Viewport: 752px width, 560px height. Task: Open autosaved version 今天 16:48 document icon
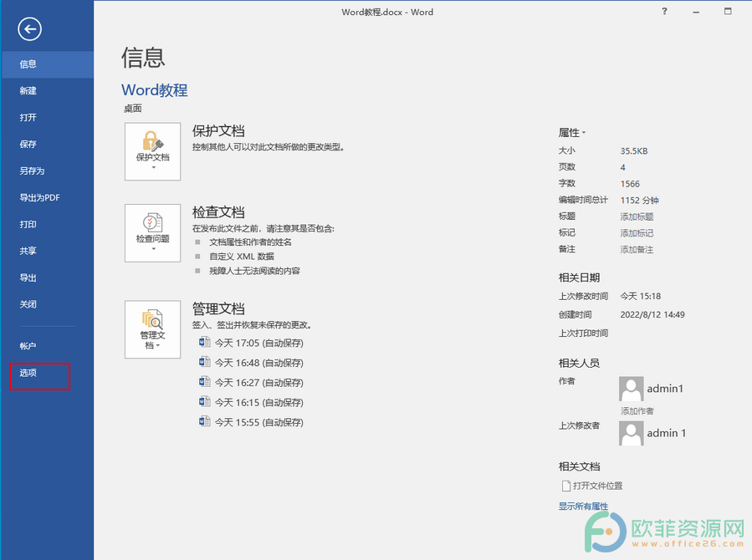click(205, 362)
